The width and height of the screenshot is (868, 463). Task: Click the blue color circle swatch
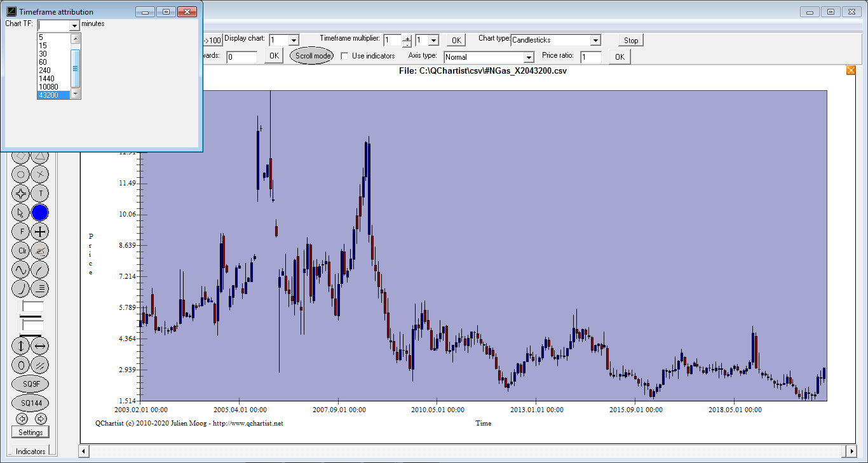click(x=40, y=213)
